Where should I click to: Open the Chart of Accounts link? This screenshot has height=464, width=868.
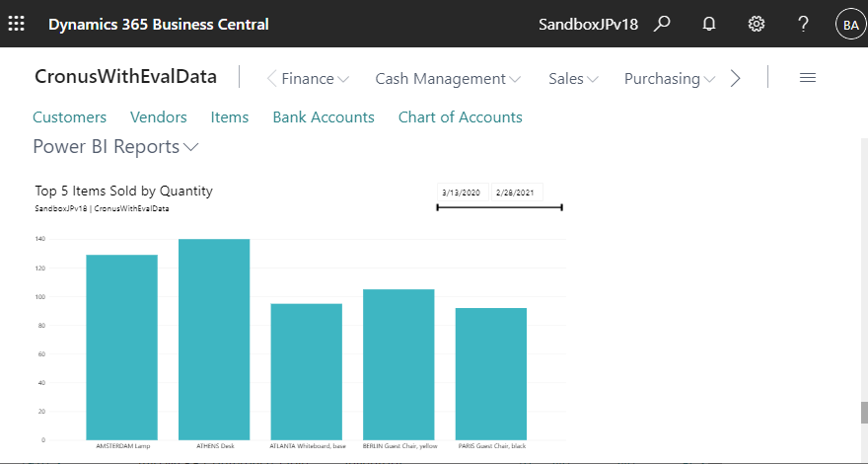[460, 116]
